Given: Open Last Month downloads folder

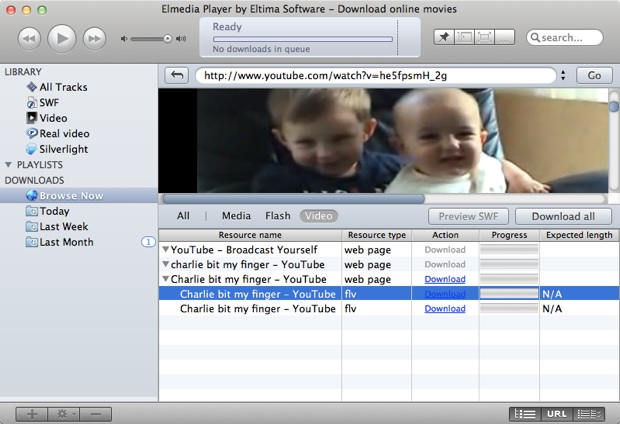Looking at the screenshot, I should pos(59,242).
